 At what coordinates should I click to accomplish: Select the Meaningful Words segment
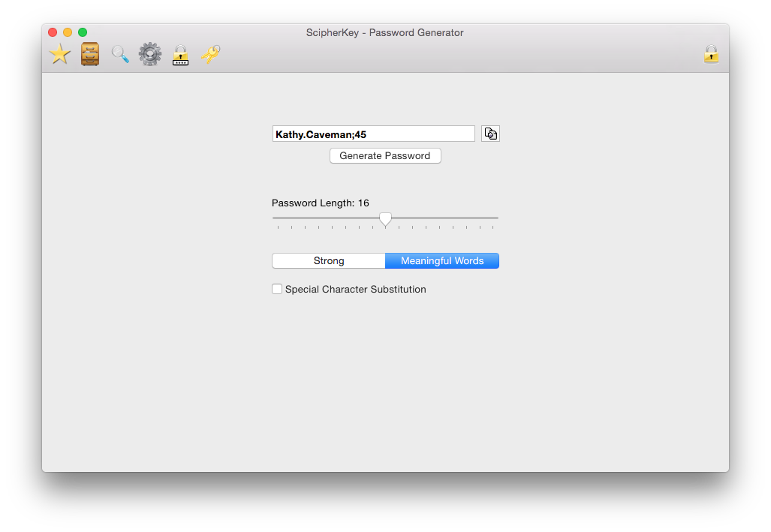tap(442, 261)
